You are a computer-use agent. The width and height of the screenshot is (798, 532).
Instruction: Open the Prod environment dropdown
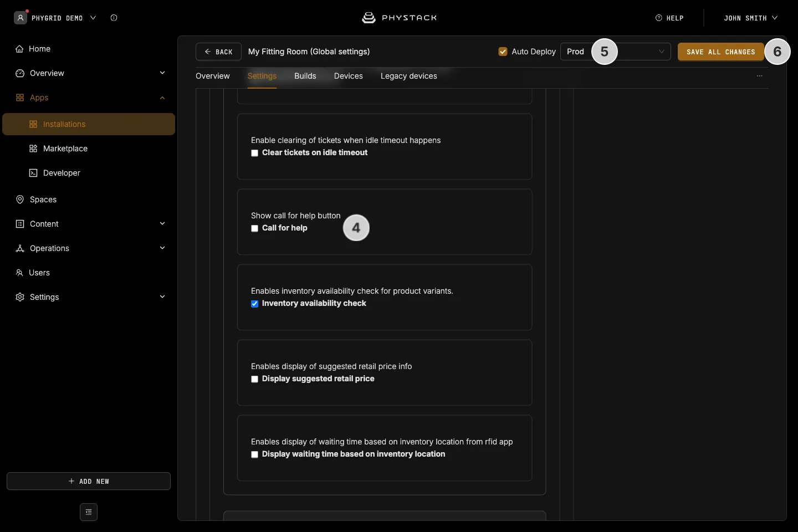pyautogui.click(x=616, y=52)
